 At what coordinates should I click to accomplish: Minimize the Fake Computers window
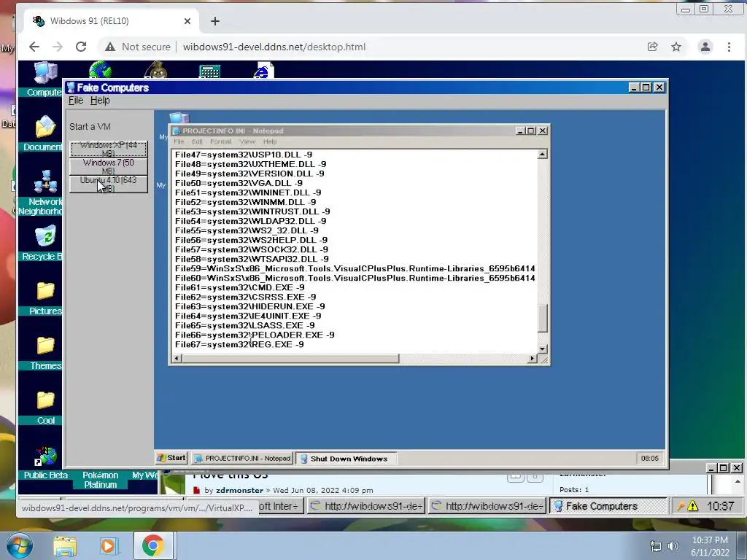click(634, 87)
